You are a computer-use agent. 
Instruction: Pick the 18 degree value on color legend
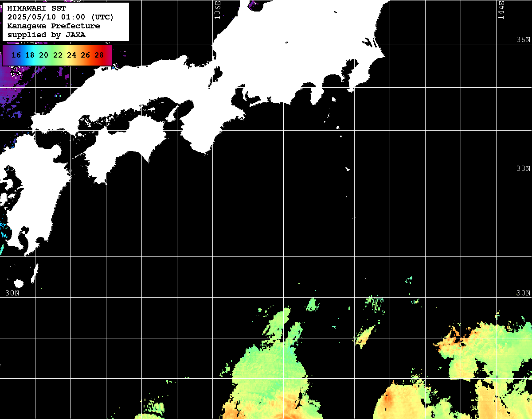(x=30, y=55)
